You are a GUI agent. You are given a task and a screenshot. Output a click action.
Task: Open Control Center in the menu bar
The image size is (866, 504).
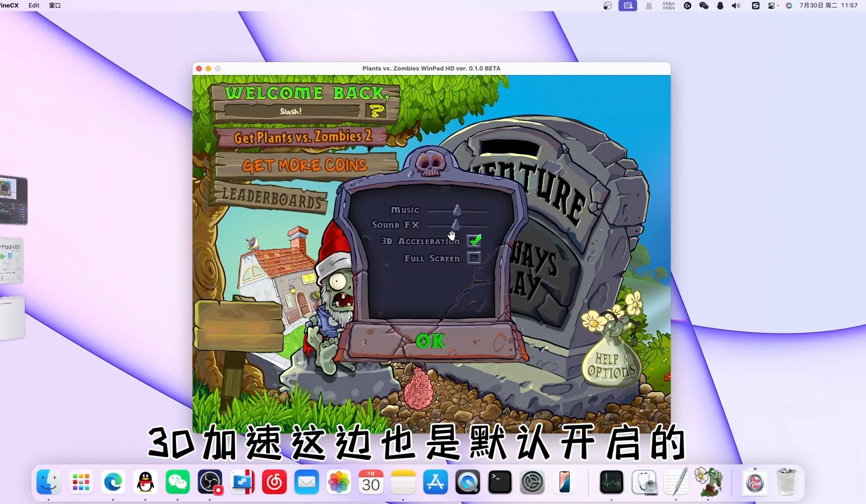click(773, 6)
